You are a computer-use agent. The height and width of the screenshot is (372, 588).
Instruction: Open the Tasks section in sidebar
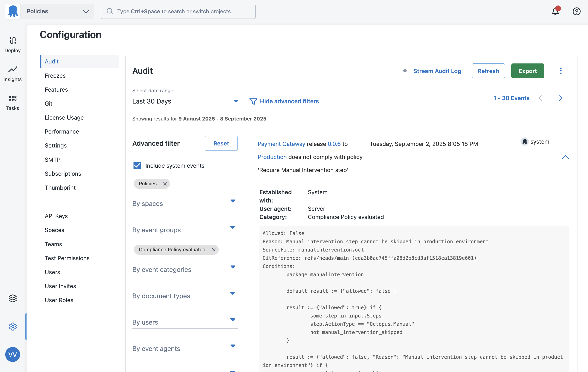[12, 102]
